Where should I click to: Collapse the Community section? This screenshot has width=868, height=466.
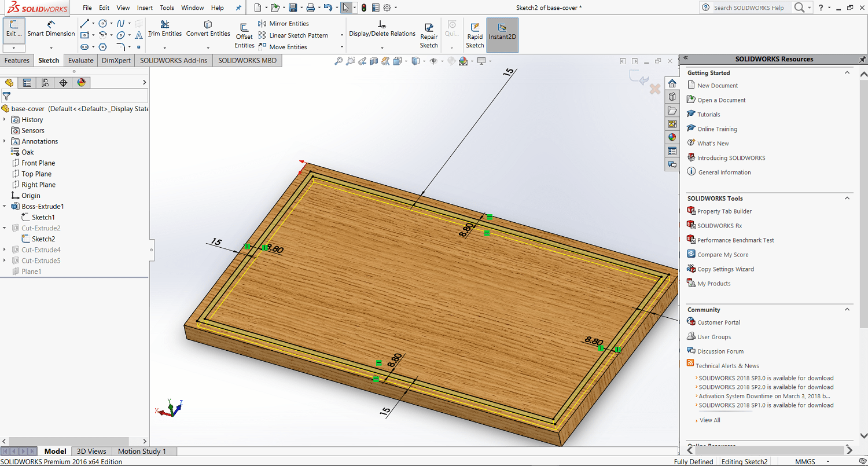pos(847,310)
